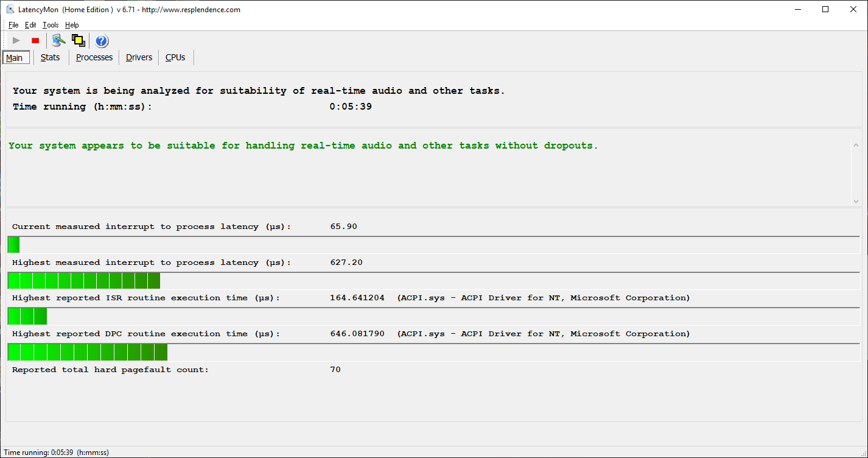Switch to the Stats tab

click(51, 57)
